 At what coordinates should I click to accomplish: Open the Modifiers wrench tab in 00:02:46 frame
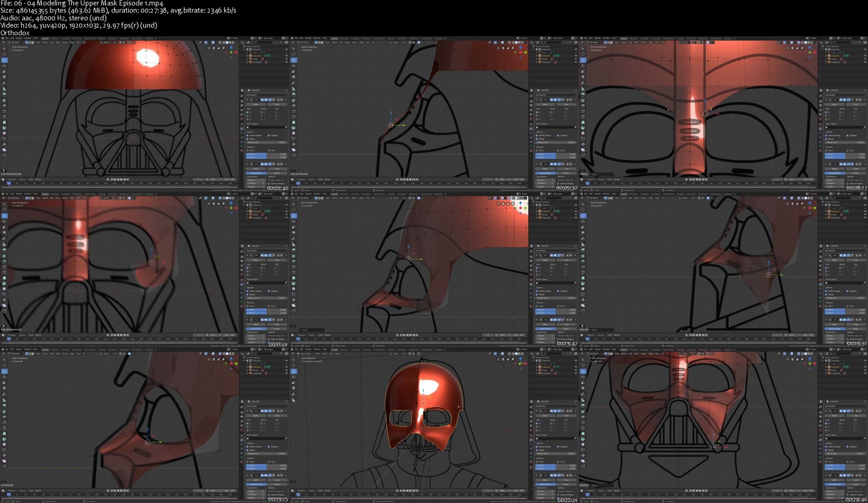click(242, 129)
